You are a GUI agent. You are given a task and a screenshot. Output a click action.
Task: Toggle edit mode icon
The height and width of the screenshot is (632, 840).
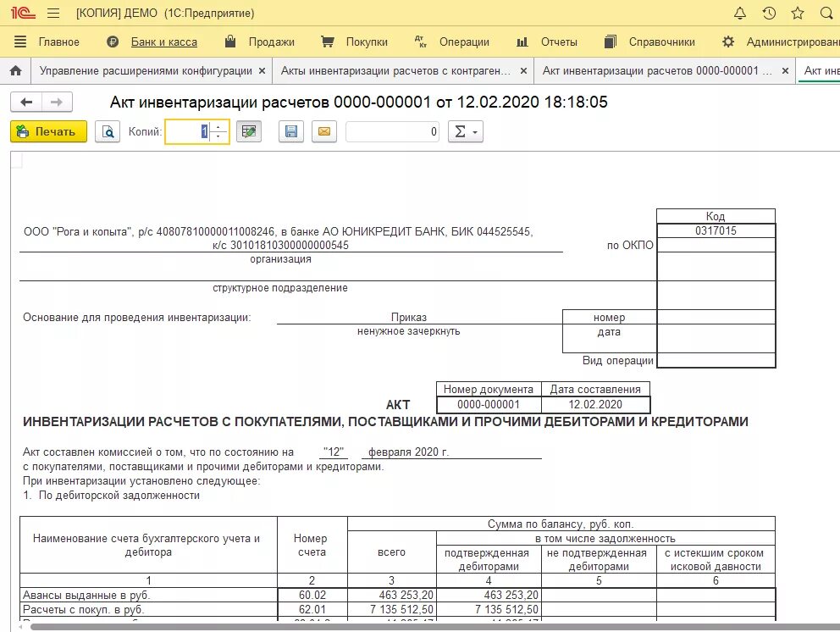click(249, 131)
